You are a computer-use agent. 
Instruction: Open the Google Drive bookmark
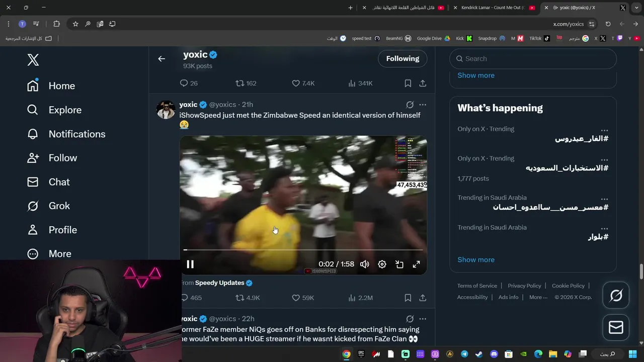point(433,38)
